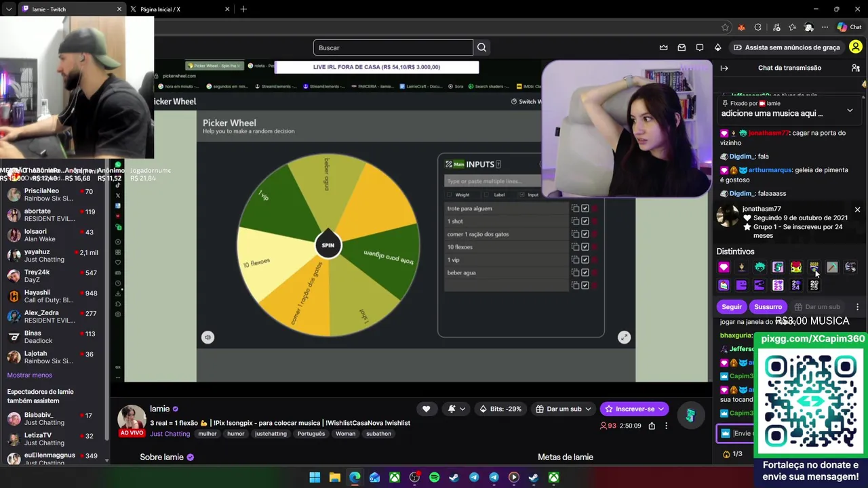Image resolution: width=868 pixels, height=488 pixels.
Task: Click the Seguir button on user card
Action: [732, 307]
